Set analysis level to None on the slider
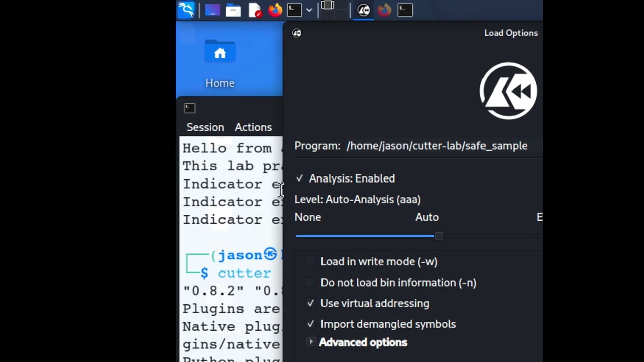 (308, 217)
